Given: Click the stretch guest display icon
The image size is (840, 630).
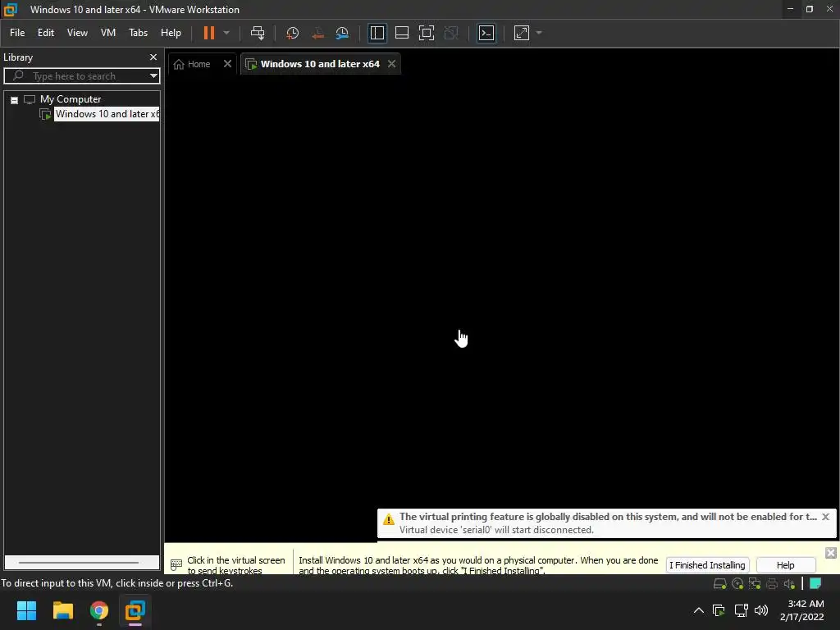Looking at the screenshot, I should [522, 33].
